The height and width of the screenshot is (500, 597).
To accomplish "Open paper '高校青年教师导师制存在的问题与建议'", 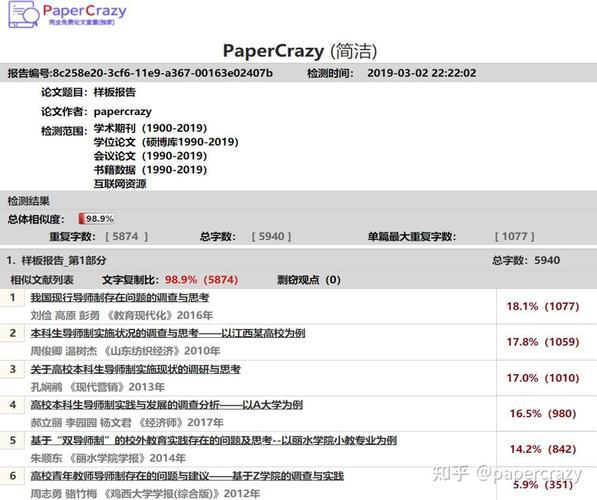I will click(x=187, y=476).
